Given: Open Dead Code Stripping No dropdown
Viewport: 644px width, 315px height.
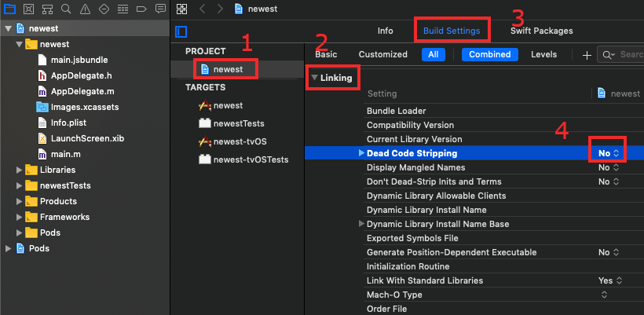Looking at the screenshot, I should (x=609, y=153).
